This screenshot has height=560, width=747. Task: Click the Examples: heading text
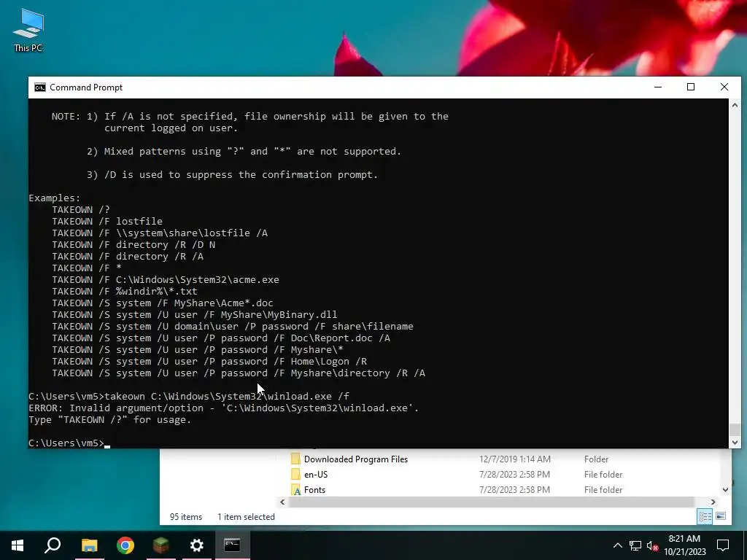coord(54,198)
